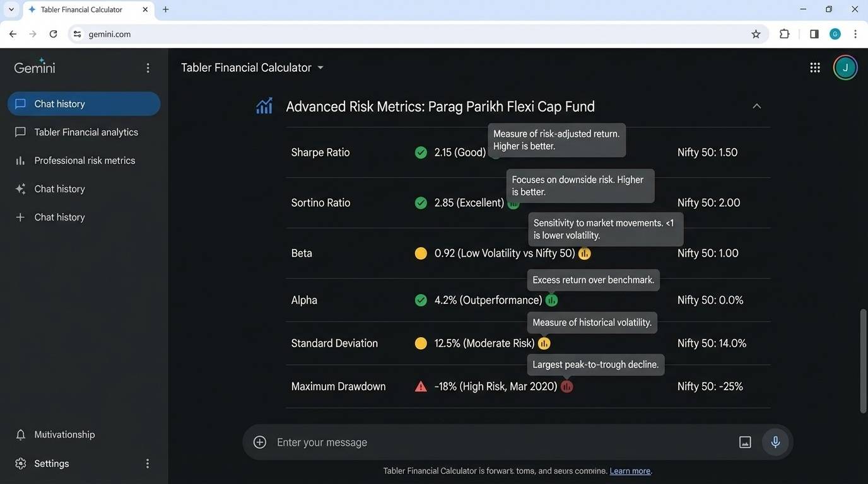The height and width of the screenshot is (484, 868).
Task: Click inside the Enter your message field
Action: coord(442,442)
